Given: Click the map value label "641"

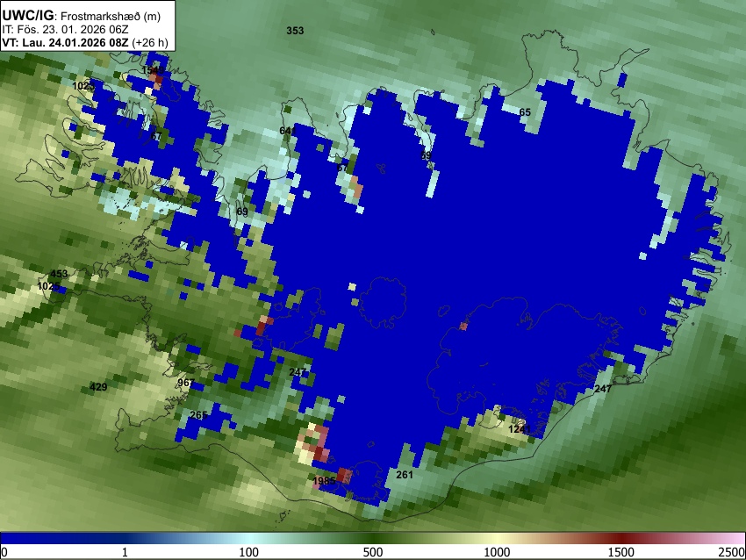Looking at the screenshot, I should point(288,131).
